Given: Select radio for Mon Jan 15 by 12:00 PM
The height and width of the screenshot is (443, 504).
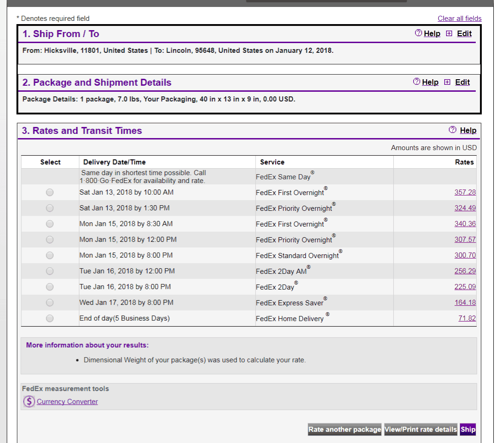Looking at the screenshot, I should pyautogui.click(x=50, y=240).
